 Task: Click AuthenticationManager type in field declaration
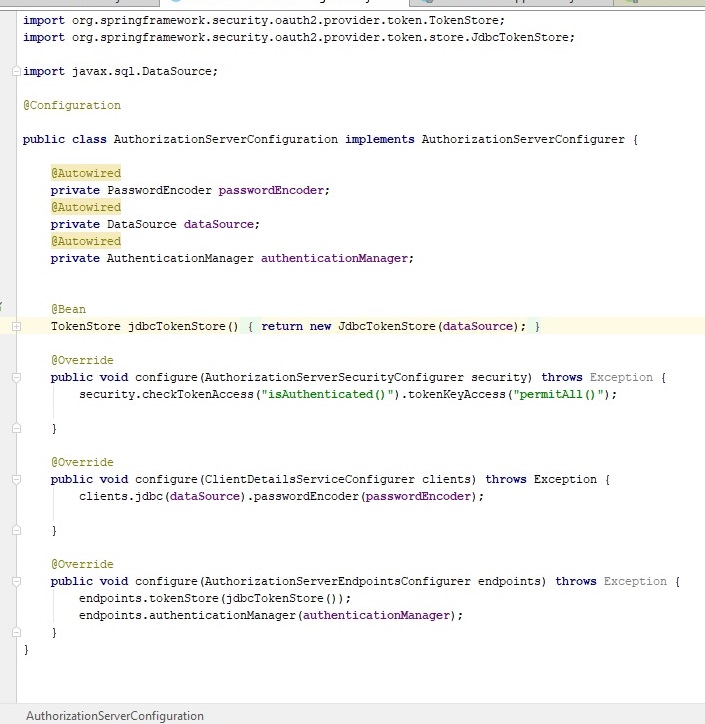pyautogui.click(x=180, y=258)
